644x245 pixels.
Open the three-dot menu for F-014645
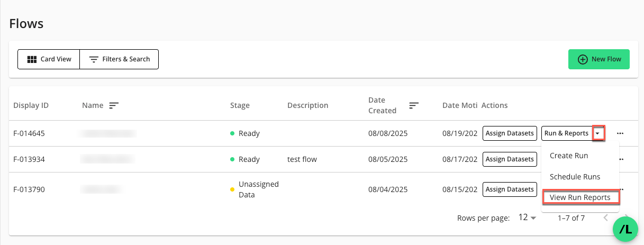click(620, 133)
